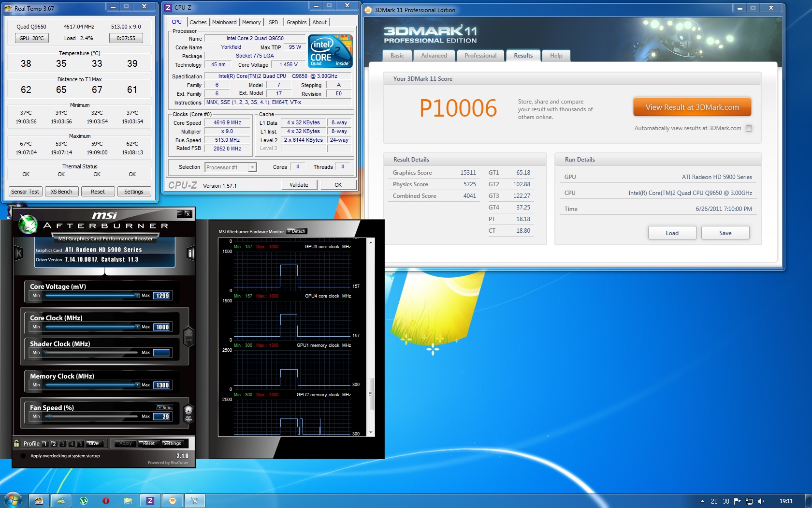The width and height of the screenshot is (812, 508).
Task: Click the Afterburner profile lock icon
Action: click(16, 443)
